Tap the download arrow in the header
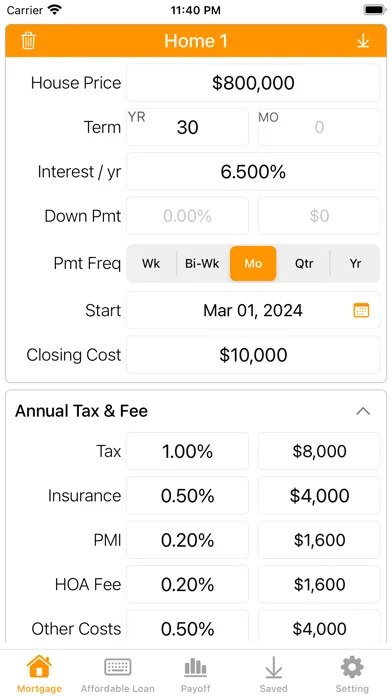Viewport: 392px width, 696px height. [363, 41]
